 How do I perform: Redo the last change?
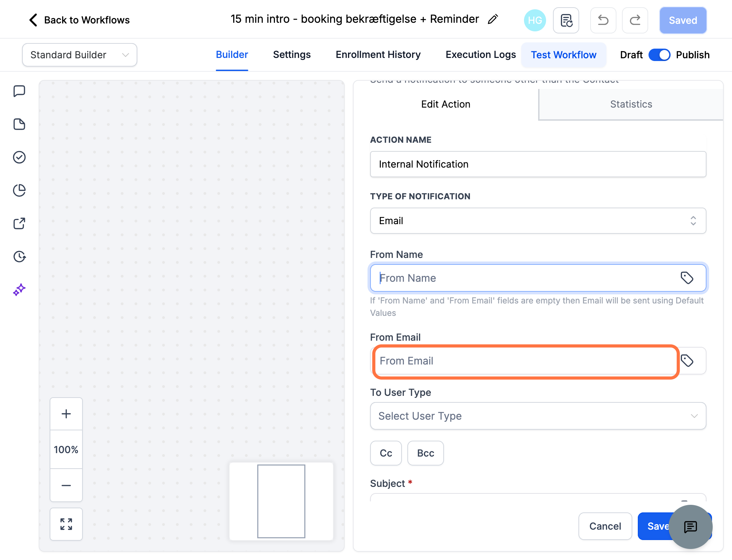[635, 20]
